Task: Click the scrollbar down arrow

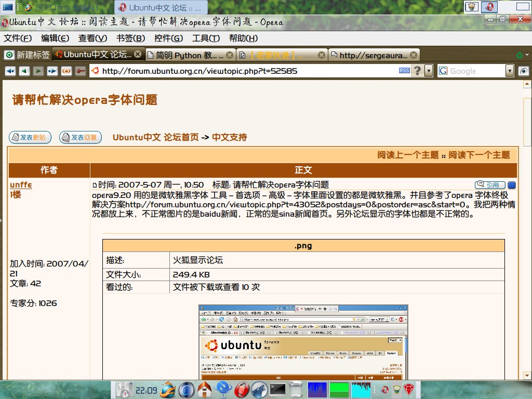Action: (527, 376)
